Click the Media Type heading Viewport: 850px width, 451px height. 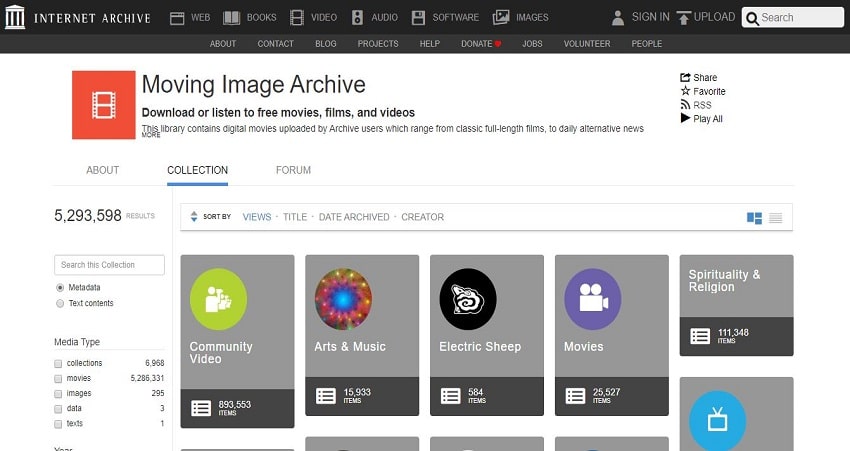(x=77, y=342)
